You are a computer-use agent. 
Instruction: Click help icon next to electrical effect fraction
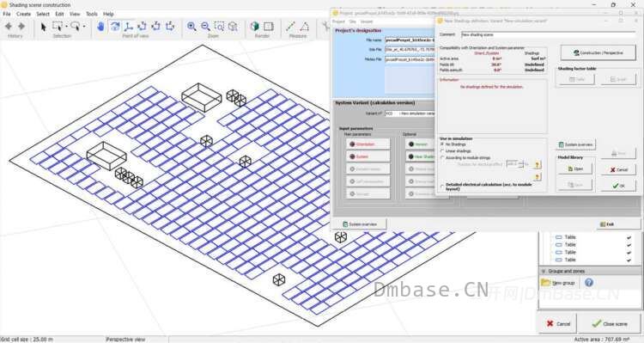(538, 165)
